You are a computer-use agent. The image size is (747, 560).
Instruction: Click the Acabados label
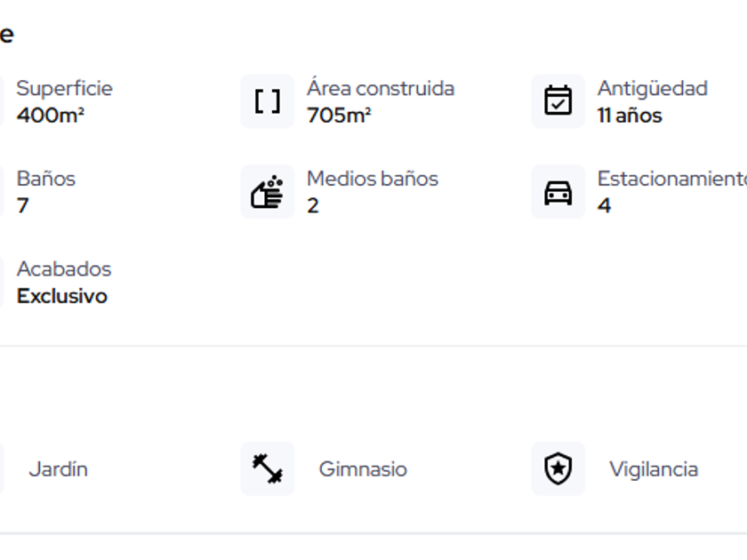63,269
